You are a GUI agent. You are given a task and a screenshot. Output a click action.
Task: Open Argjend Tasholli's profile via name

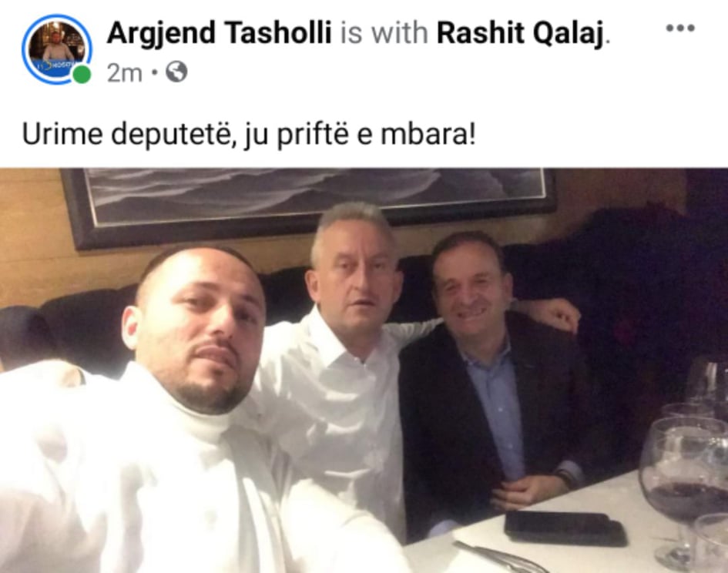tap(219, 33)
